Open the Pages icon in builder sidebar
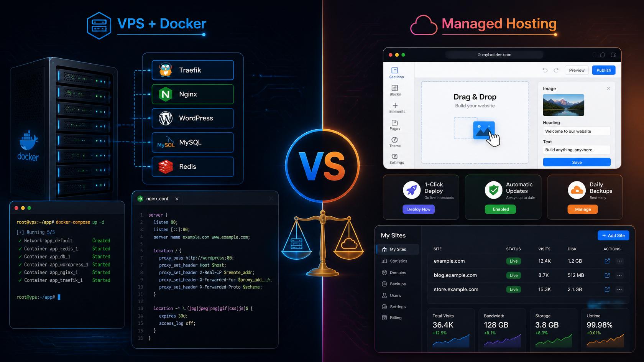 [395, 123]
